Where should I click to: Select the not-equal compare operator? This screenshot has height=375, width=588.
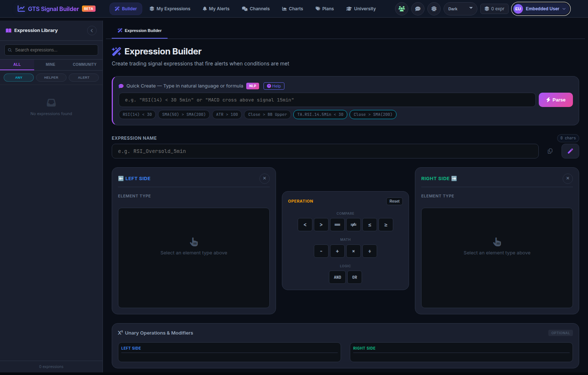(x=354, y=225)
